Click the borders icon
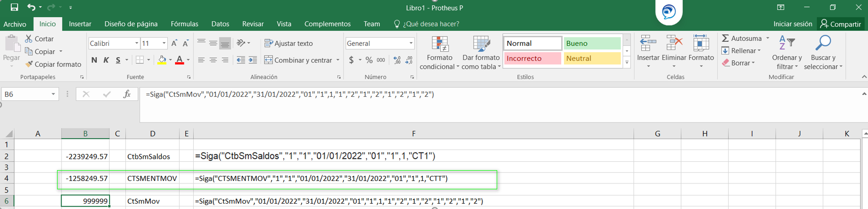Screen dimensions: 868x209 click(140, 60)
